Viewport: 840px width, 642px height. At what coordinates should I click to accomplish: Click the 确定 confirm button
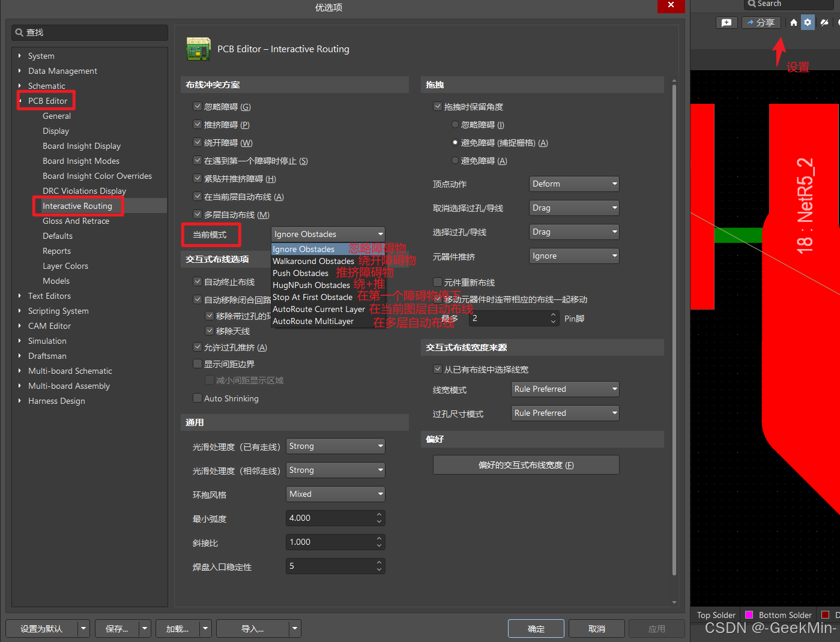pos(536,629)
